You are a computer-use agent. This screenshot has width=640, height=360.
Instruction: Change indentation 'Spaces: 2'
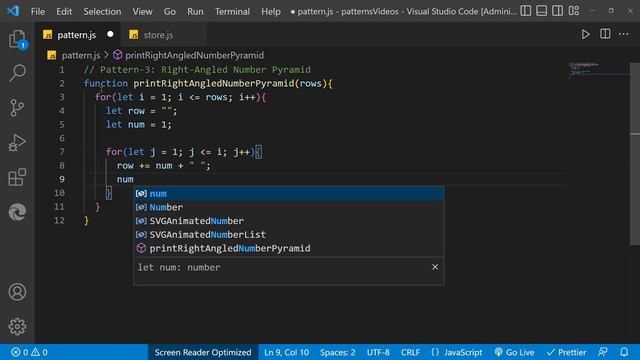point(338,352)
